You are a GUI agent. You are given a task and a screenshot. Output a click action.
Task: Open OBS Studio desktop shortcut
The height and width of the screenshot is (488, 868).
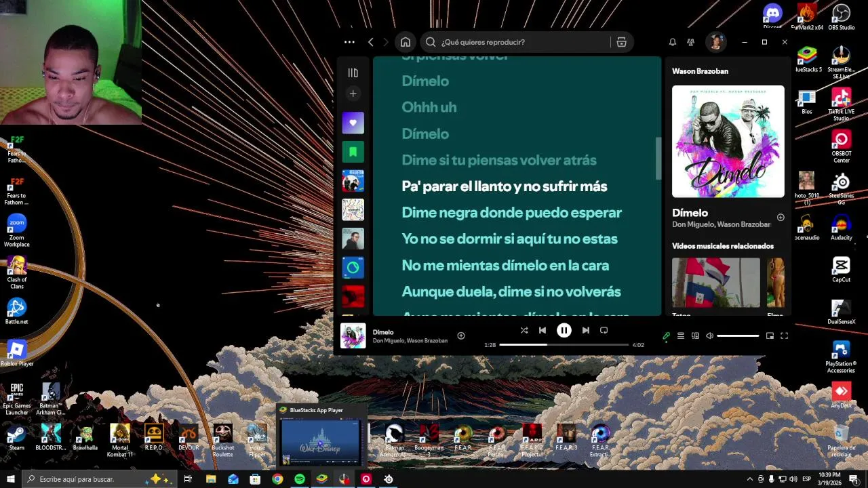click(x=841, y=16)
